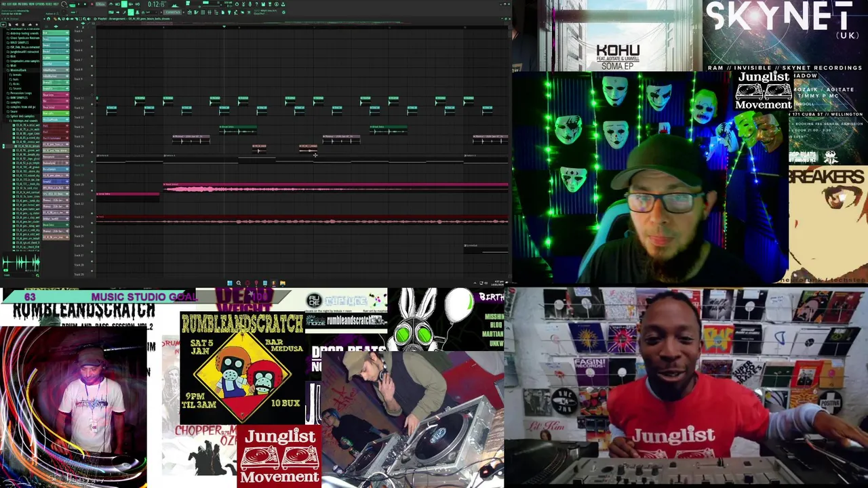The width and height of the screenshot is (868, 488).
Task: Toggle the metronome icon
Action: point(111,4)
